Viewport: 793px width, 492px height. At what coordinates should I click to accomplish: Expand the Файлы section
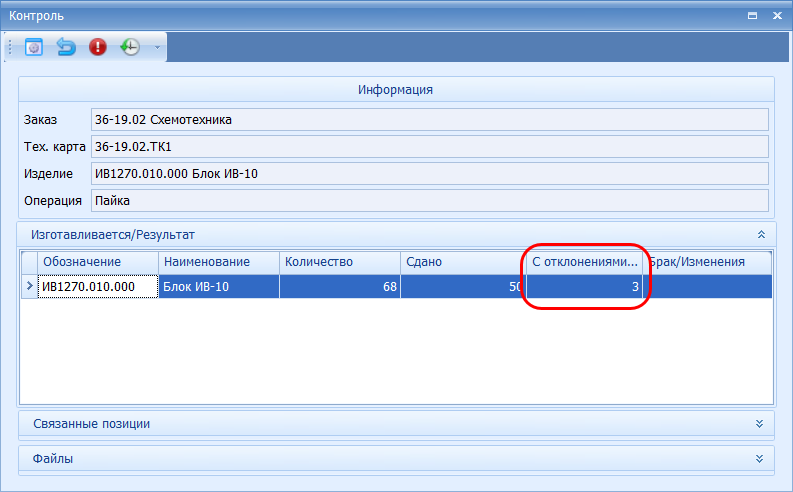(x=760, y=458)
